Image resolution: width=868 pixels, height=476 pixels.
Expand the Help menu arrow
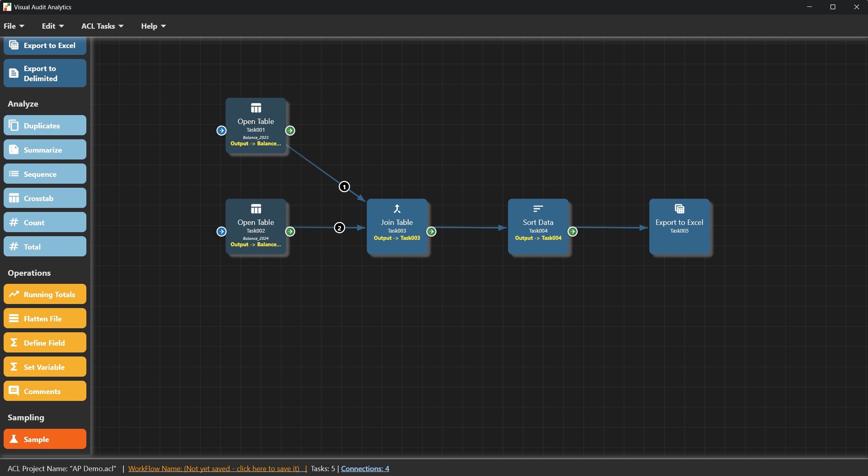[x=163, y=26]
